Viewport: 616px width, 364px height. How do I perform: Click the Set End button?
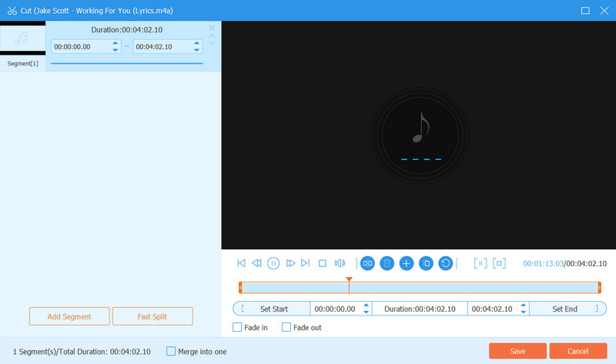567,309
